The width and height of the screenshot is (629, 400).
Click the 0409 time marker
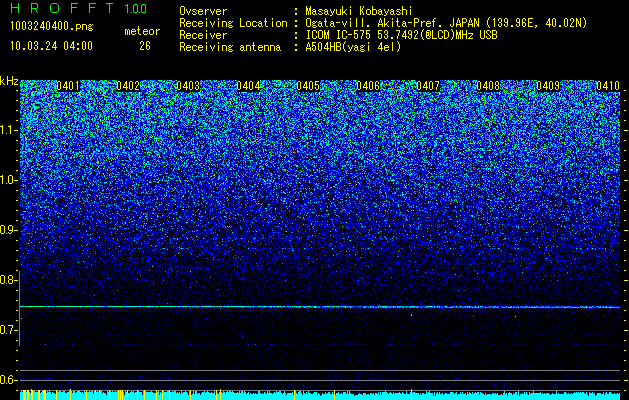pos(548,86)
